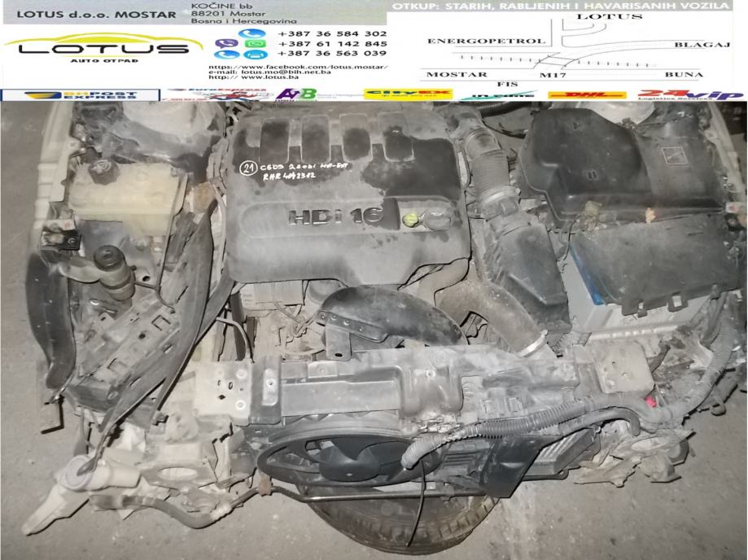The height and width of the screenshot is (560, 748).
Task: Click the yellow cityEX logo
Action: click(408, 94)
